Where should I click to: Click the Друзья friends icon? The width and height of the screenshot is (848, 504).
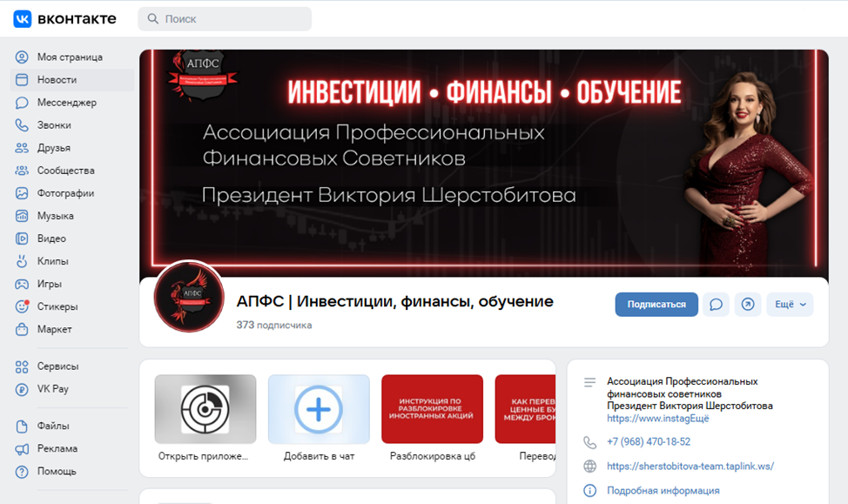(22, 148)
